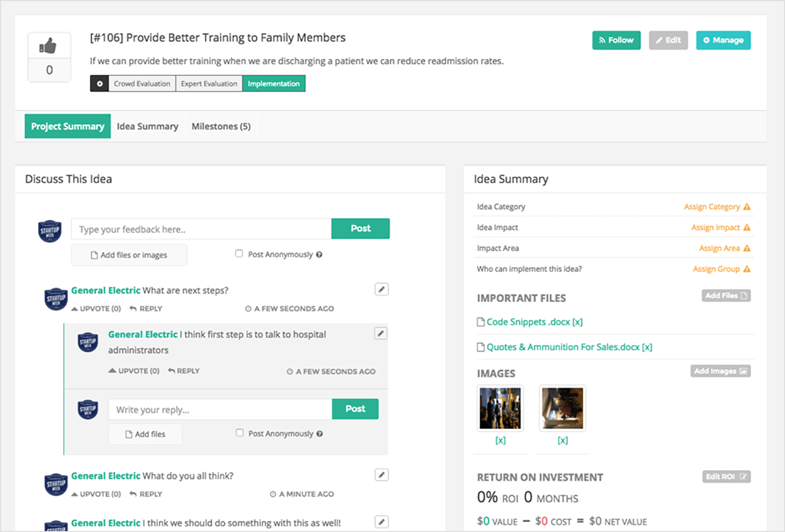Click pencil edit icon on 'What are next steps?' comment
Viewport: 785px width, 532px height.
tap(381, 290)
